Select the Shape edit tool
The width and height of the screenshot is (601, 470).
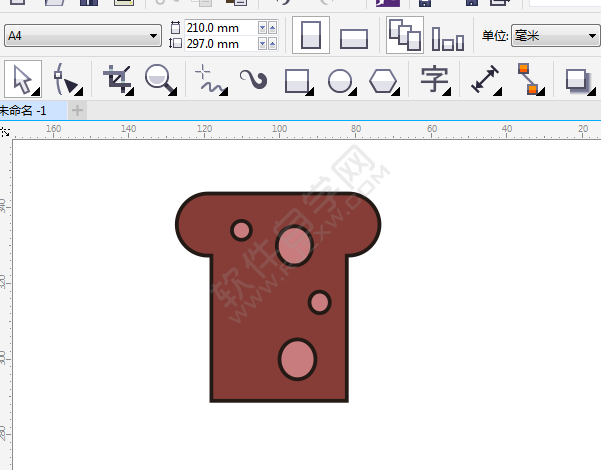coord(67,79)
